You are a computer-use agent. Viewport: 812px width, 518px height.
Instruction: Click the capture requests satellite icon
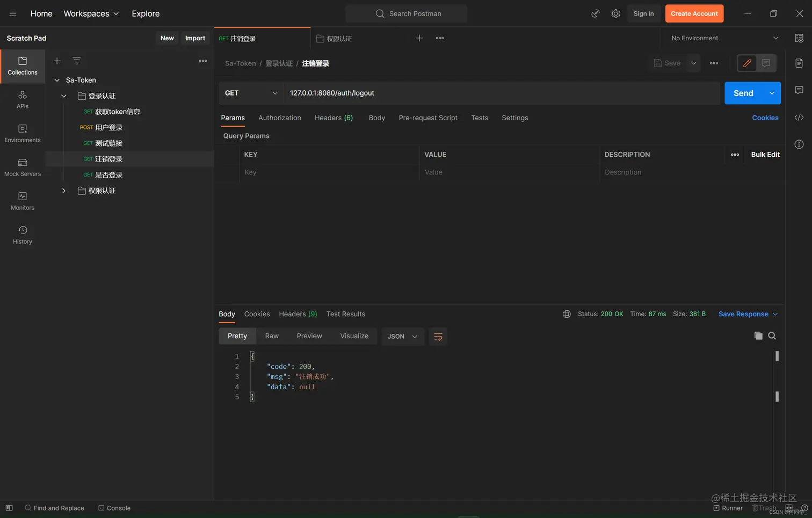point(596,14)
